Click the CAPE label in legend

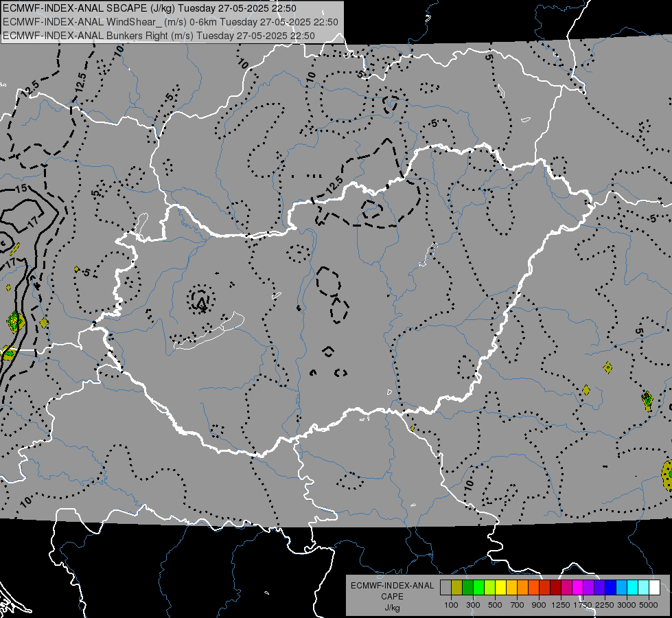(392, 596)
